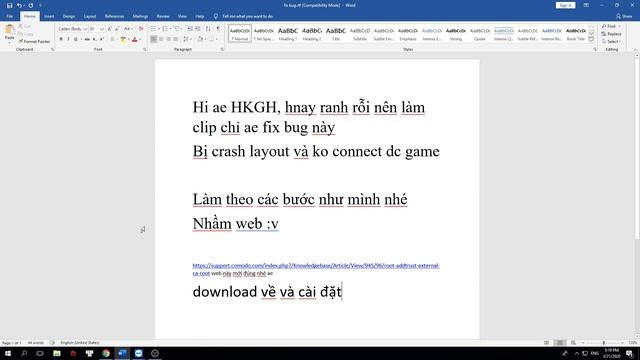
Task: Launch Chrome from the taskbar
Action: click(x=106, y=353)
